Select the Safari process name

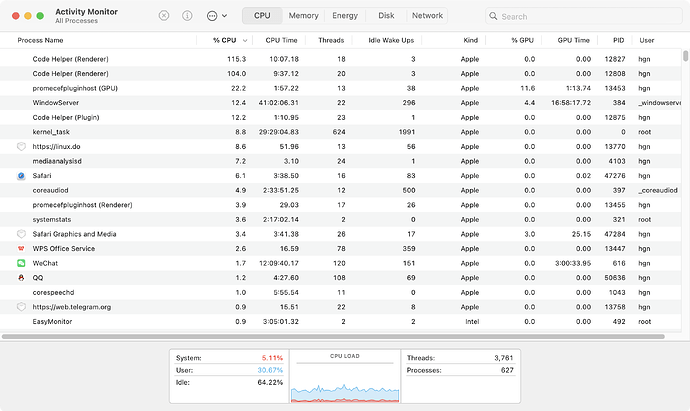pos(42,176)
